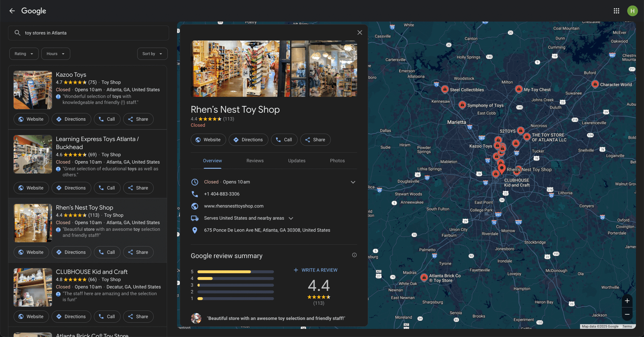Click the 4-star rating bar

[x=235, y=278]
